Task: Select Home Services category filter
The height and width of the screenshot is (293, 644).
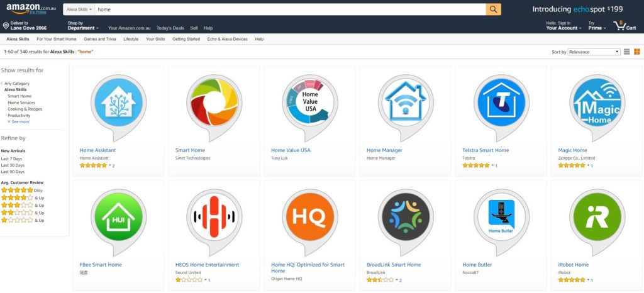Action: (21, 102)
